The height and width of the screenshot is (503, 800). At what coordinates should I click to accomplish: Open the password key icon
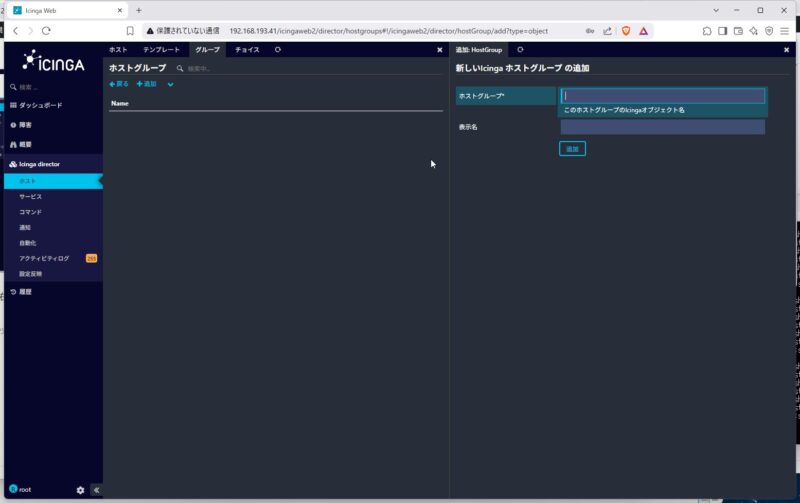tap(590, 31)
